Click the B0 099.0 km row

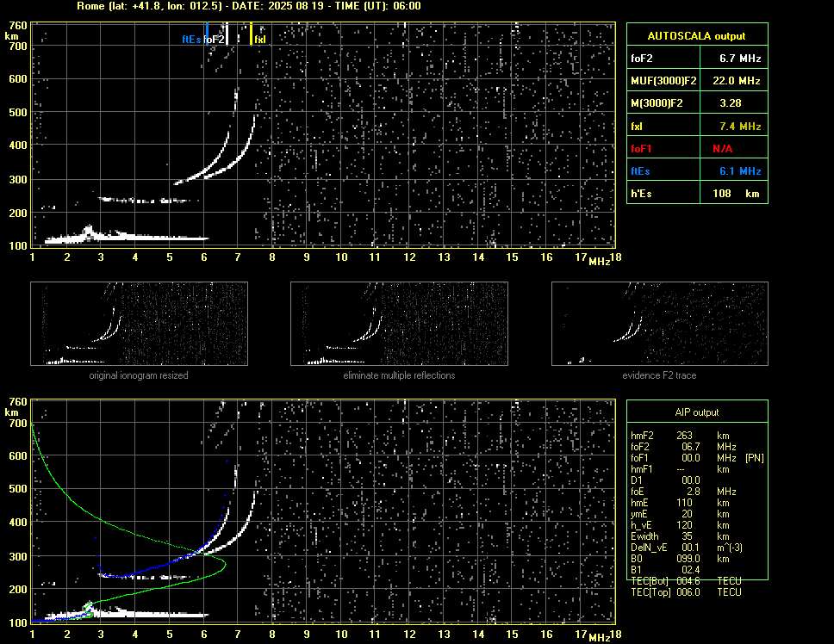point(680,559)
